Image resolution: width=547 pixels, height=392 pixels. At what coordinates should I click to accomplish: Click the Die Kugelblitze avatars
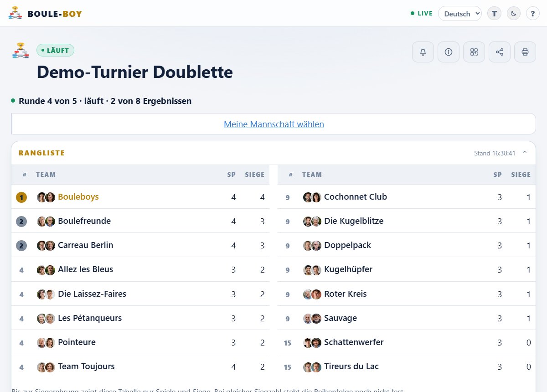tap(312, 221)
